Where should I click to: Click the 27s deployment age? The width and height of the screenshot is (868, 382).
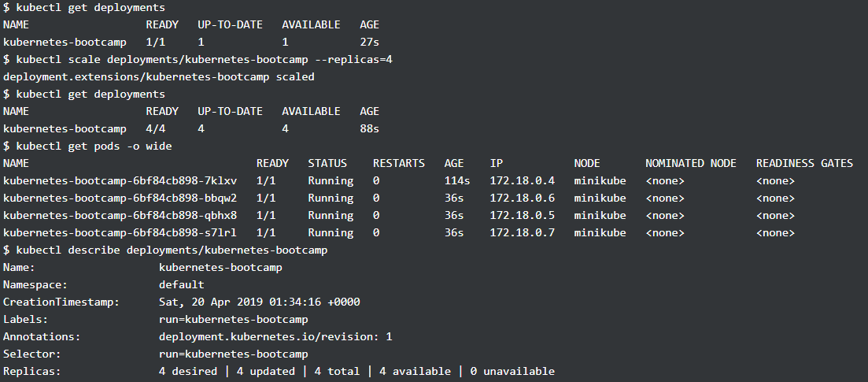point(369,42)
